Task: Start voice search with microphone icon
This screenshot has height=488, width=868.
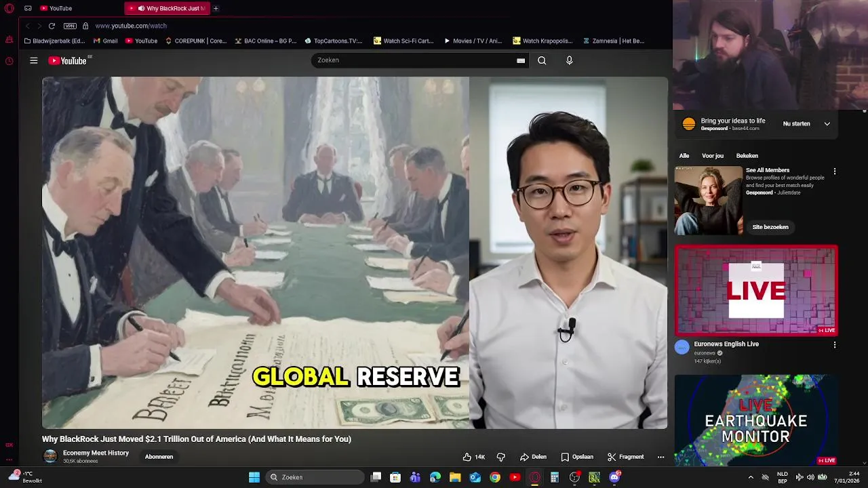Action: [569, 60]
